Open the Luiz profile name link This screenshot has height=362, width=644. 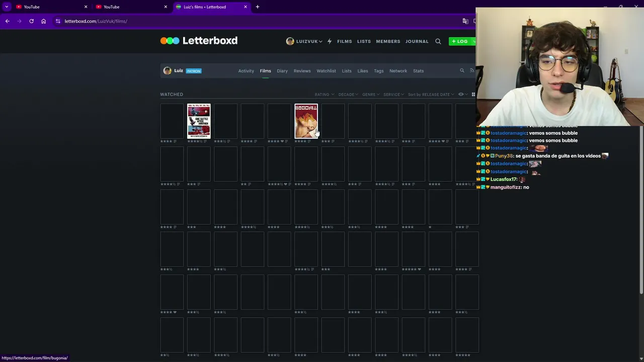click(x=179, y=71)
